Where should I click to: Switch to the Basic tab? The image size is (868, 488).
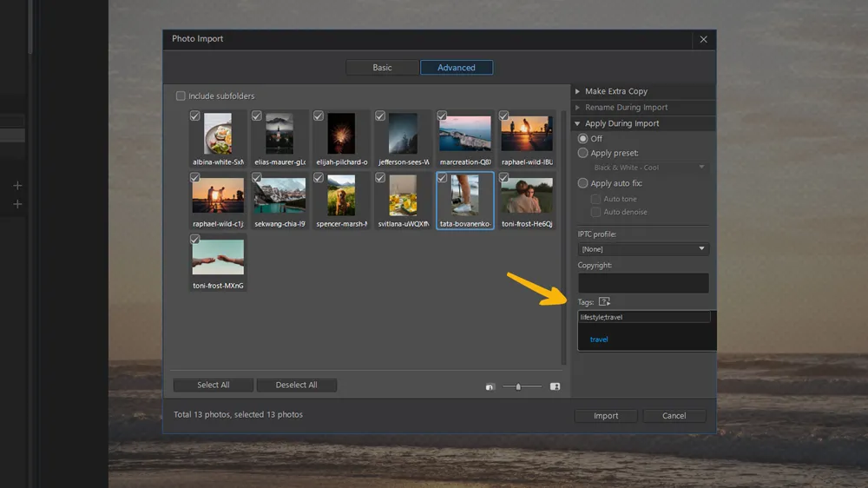click(382, 68)
